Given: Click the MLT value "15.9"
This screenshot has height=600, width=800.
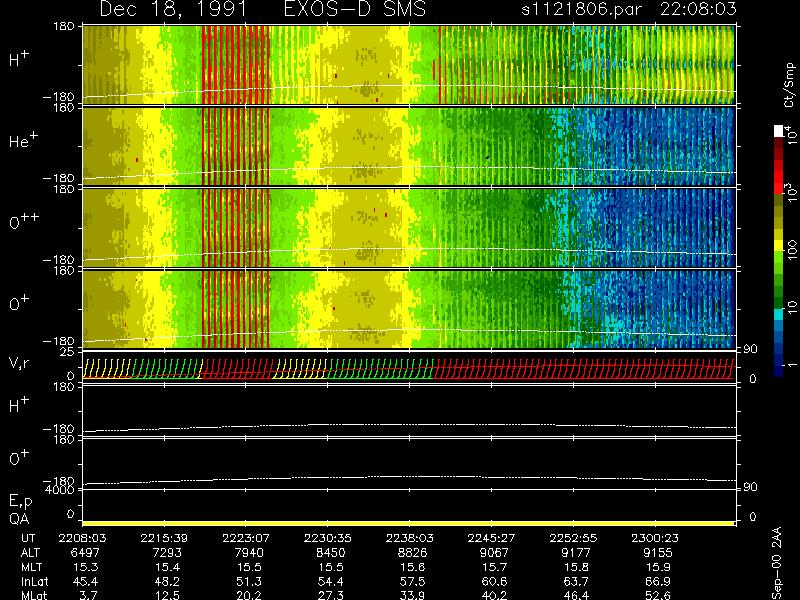Looking at the screenshot, I should (658, 567).
